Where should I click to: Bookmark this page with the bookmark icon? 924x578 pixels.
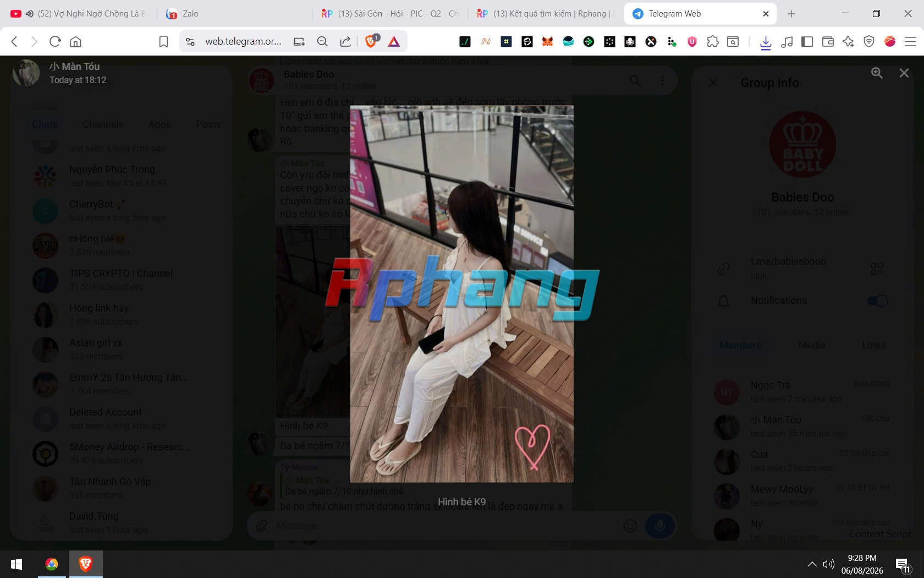[x=163, y=41]
